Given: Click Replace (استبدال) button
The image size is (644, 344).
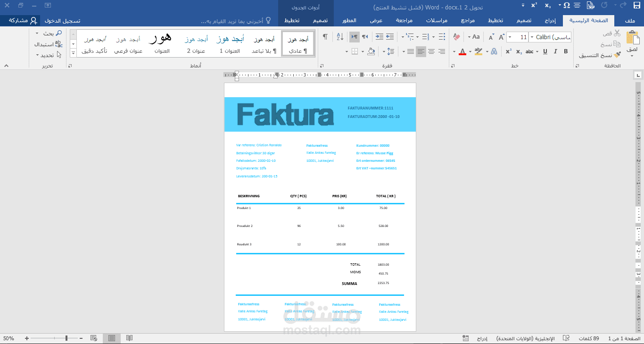Looking at the screenshot, I should [48, 44].
